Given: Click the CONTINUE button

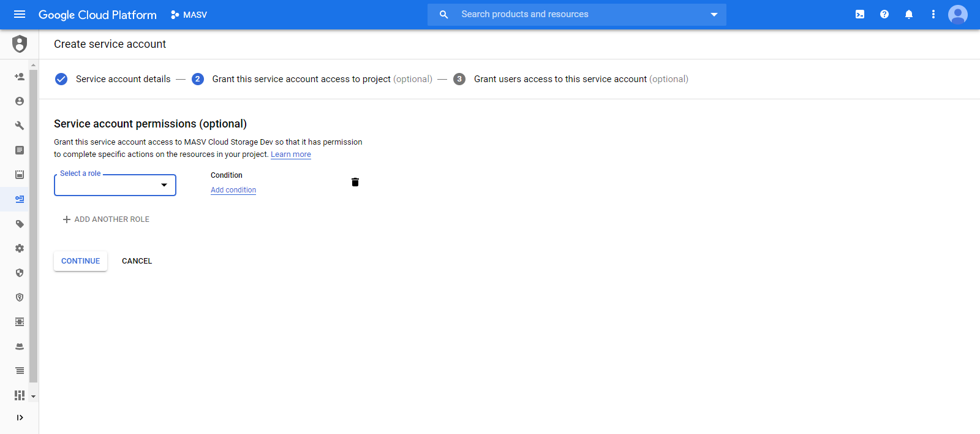Looking at the screenshot, I should 80,261.
